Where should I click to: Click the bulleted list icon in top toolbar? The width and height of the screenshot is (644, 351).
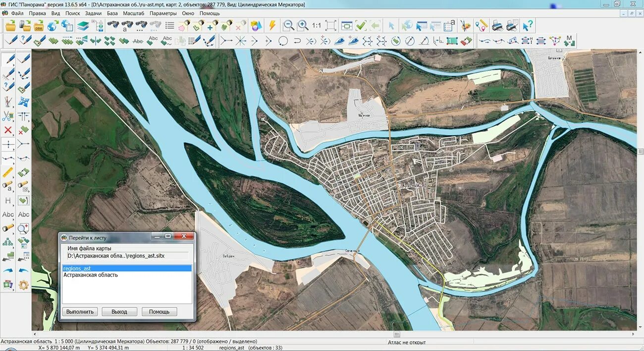point(169,25)
